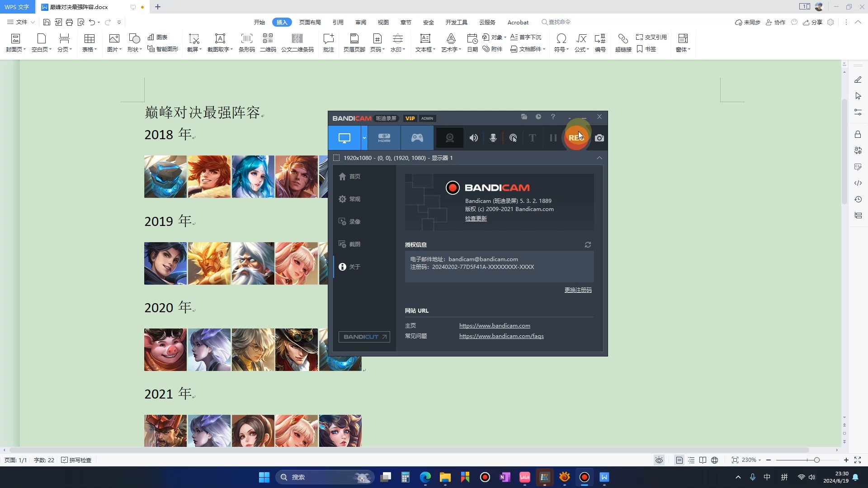Click the BANDICUT button
868x488 pixels.
click(364, 337)
